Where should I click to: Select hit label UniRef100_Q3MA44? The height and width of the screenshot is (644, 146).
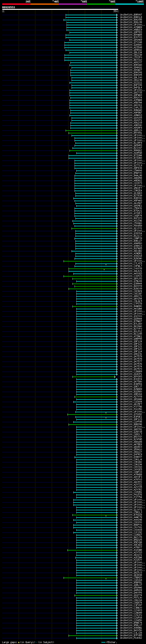click(131, 284)
